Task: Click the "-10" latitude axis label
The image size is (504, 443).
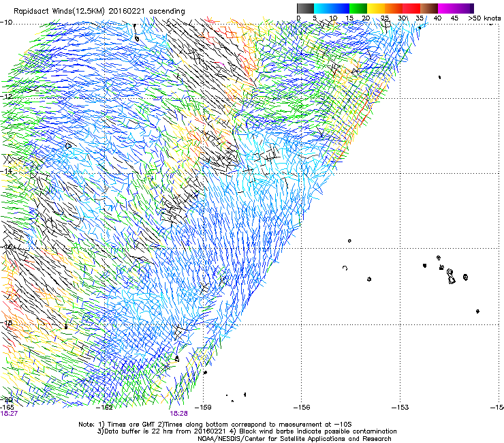Action: (6, 22)
